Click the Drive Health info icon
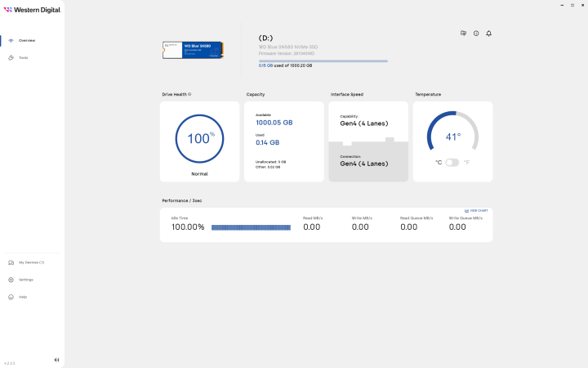 point(189,94)
